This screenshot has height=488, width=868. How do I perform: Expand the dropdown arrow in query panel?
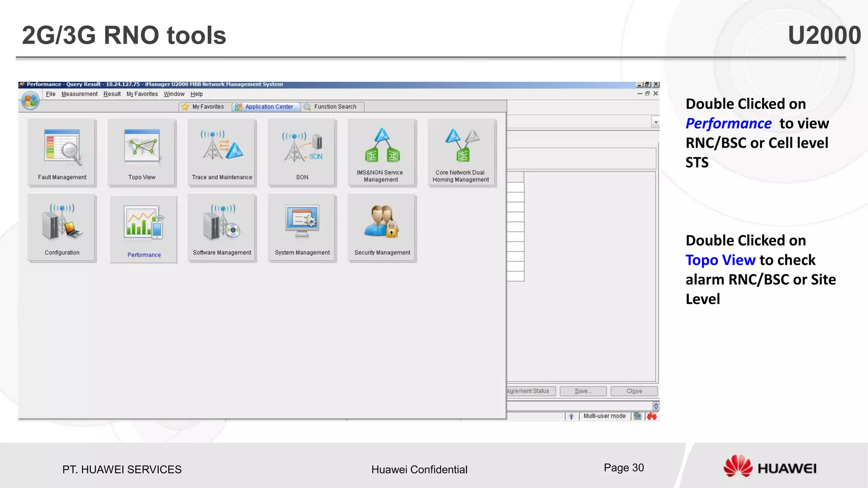tap(656, 122)
